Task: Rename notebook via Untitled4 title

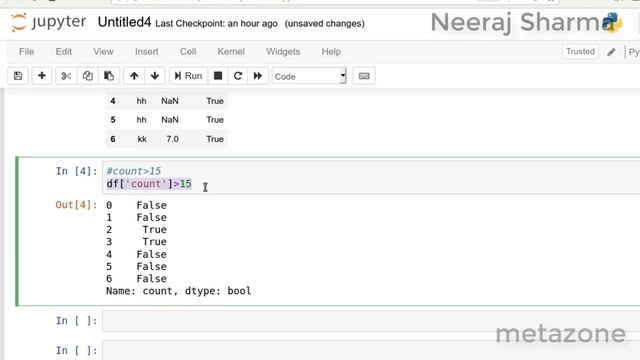Action: pyautogui.click(x=124, y=22)
